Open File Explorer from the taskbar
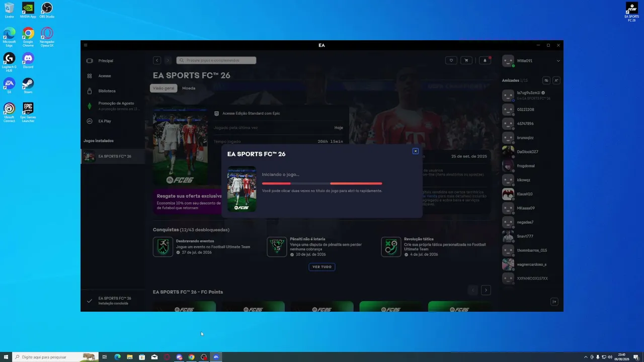644x362 pixels. pos(130,357)
